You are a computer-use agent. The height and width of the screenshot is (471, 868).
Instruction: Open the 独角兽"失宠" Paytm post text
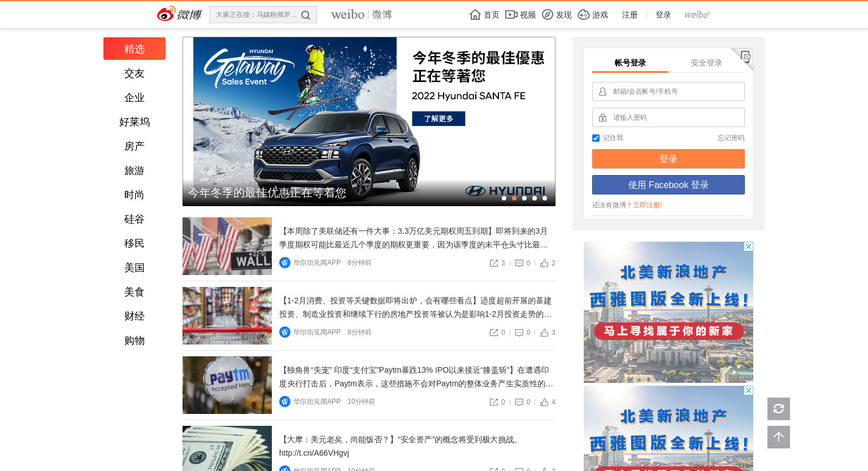[416, 377]
